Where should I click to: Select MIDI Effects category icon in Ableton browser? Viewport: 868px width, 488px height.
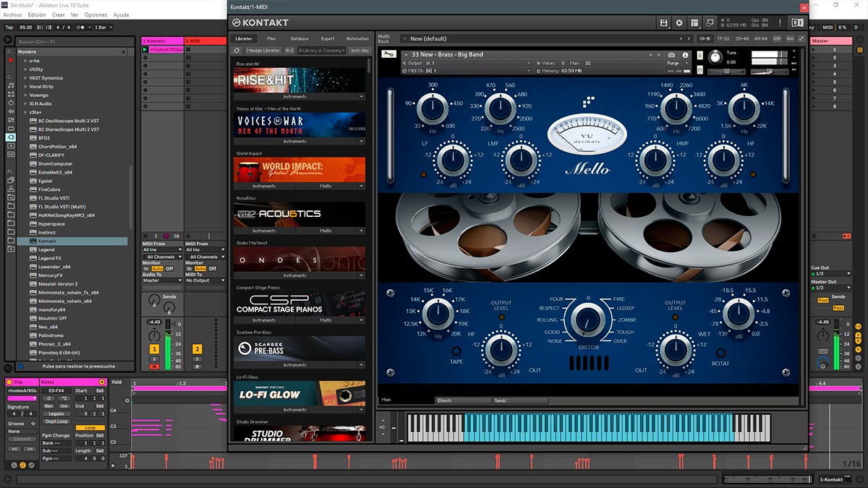(x=10, y=120)
